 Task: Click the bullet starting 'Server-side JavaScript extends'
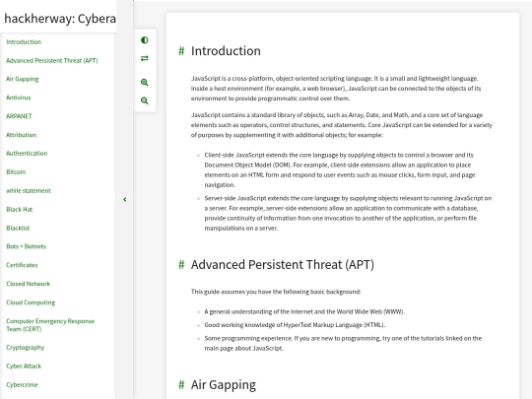pos(348,213)
